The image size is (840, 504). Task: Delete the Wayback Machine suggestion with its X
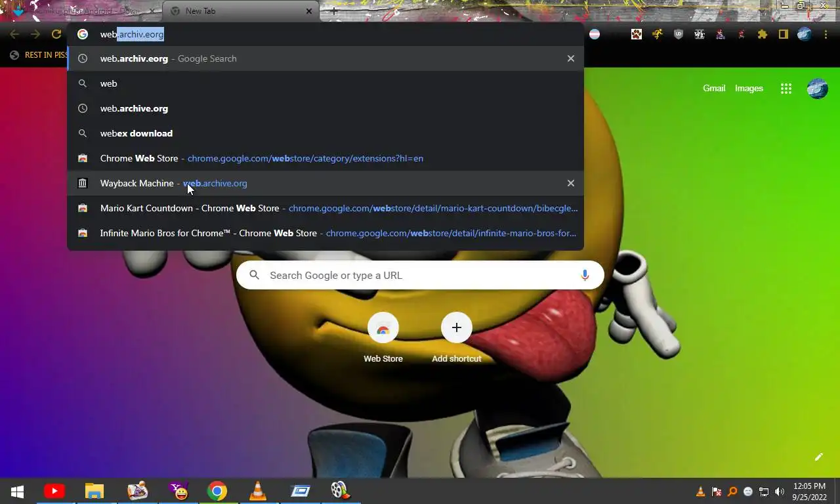pyautogui.click(x=571, y=183)
